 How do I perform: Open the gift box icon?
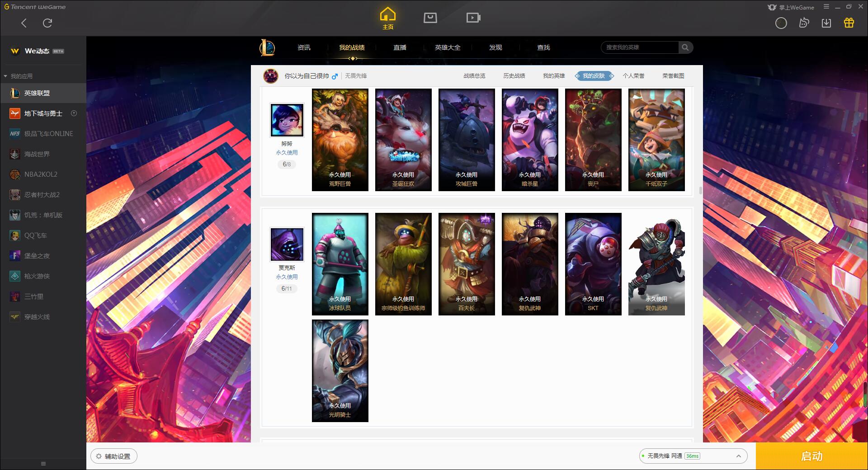pos(849,23)
